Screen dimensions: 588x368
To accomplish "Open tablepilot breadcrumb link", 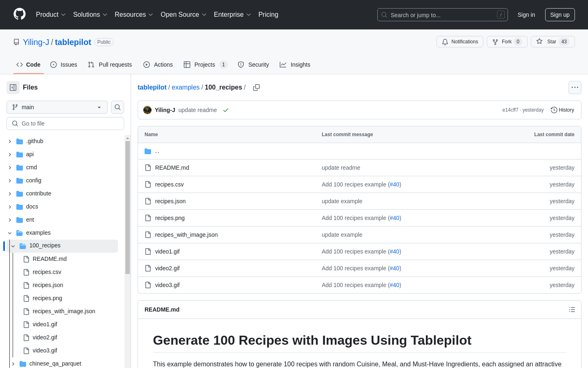I will pyautogui.click(x=152, y=88).
